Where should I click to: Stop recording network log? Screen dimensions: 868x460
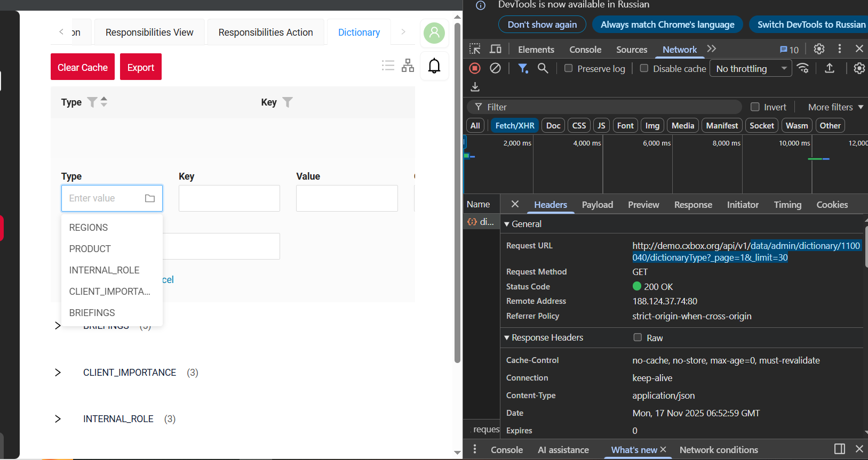475,68
